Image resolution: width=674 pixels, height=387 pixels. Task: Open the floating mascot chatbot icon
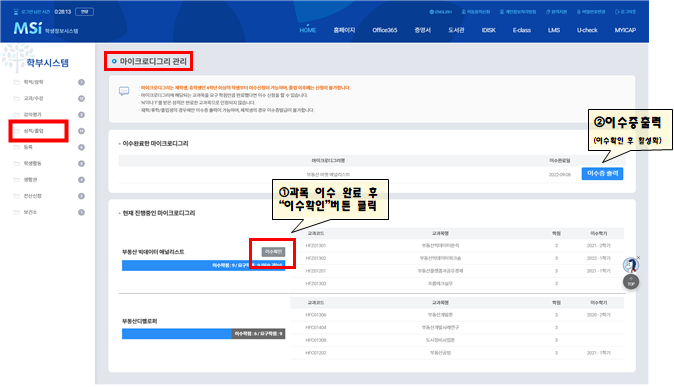coord(631,265)
